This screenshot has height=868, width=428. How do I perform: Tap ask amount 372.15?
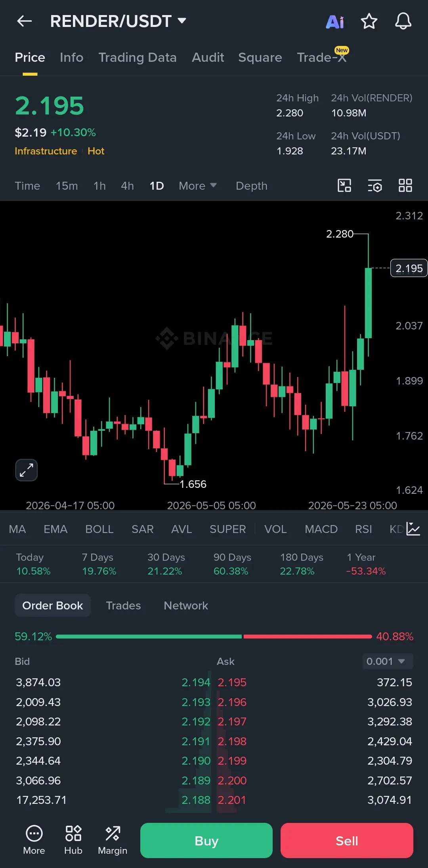(x=394, y=682)
